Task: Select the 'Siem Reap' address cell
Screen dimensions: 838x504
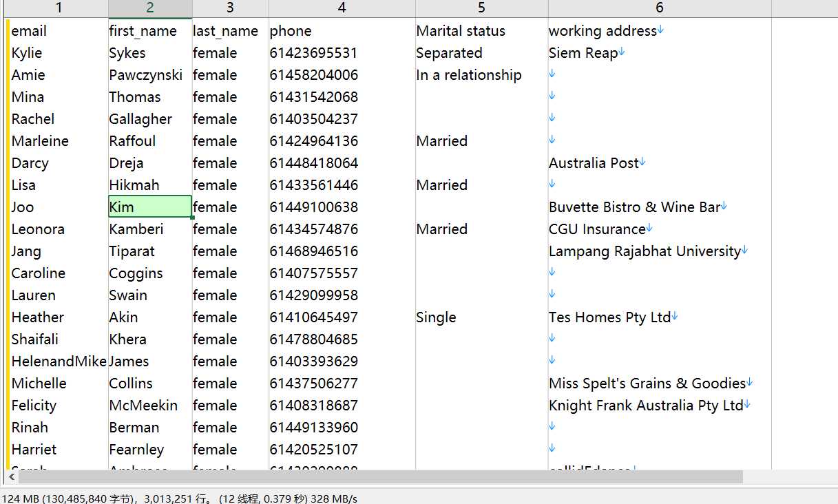Action: point(660,53)
